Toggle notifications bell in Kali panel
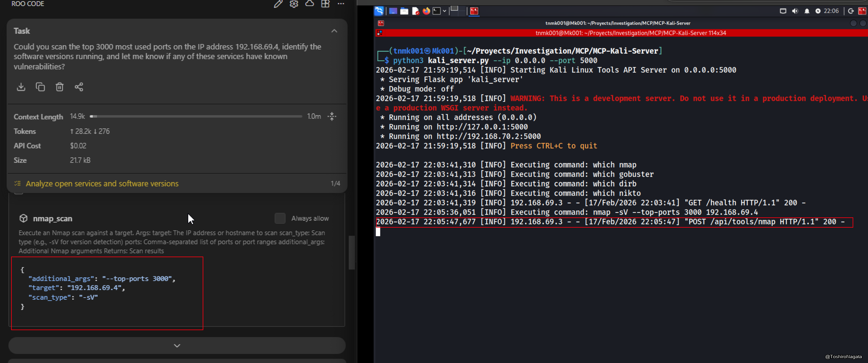Screen dimensions: 868x363 [x=807, y=11]
